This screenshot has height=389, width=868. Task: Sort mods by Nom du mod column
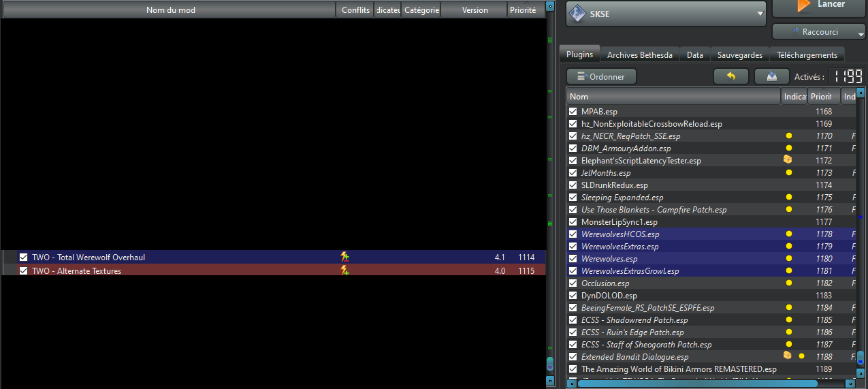(x=169, y=10)
